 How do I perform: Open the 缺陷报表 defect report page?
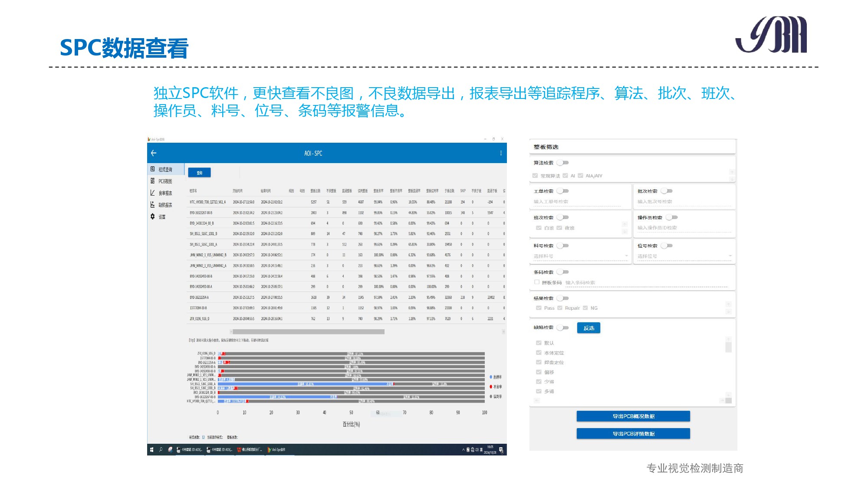coord(165,205)
